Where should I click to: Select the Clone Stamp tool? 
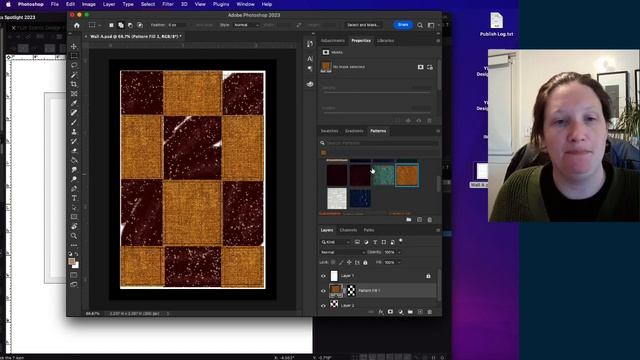pyautogui.click(x=74, y=131)
